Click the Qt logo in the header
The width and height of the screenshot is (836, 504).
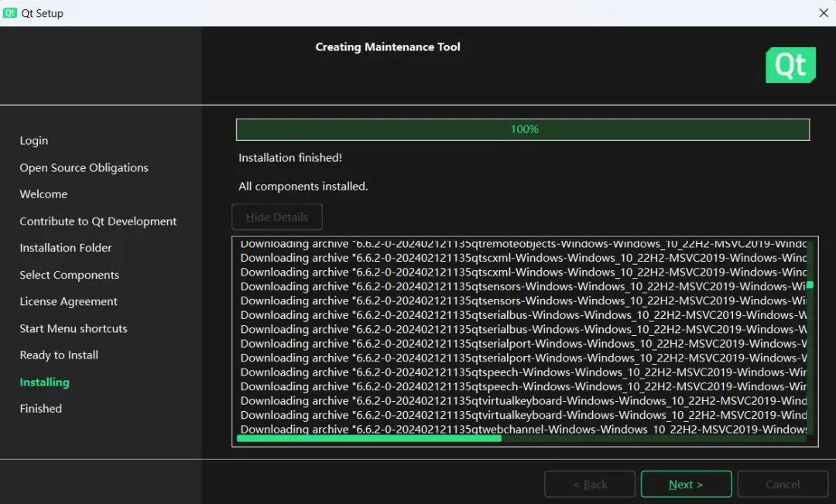click(790, 65)
